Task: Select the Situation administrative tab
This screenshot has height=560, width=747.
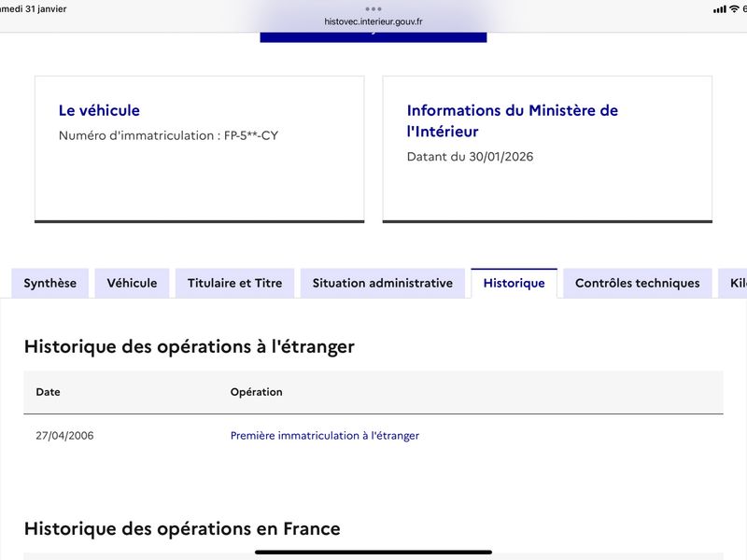Action: tap(383, 284)
